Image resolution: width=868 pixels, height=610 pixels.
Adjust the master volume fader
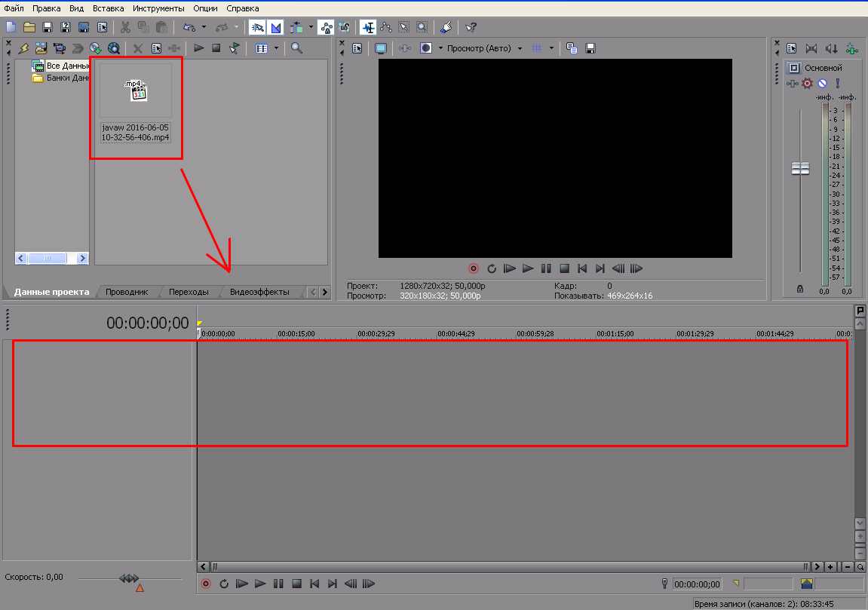800,168
